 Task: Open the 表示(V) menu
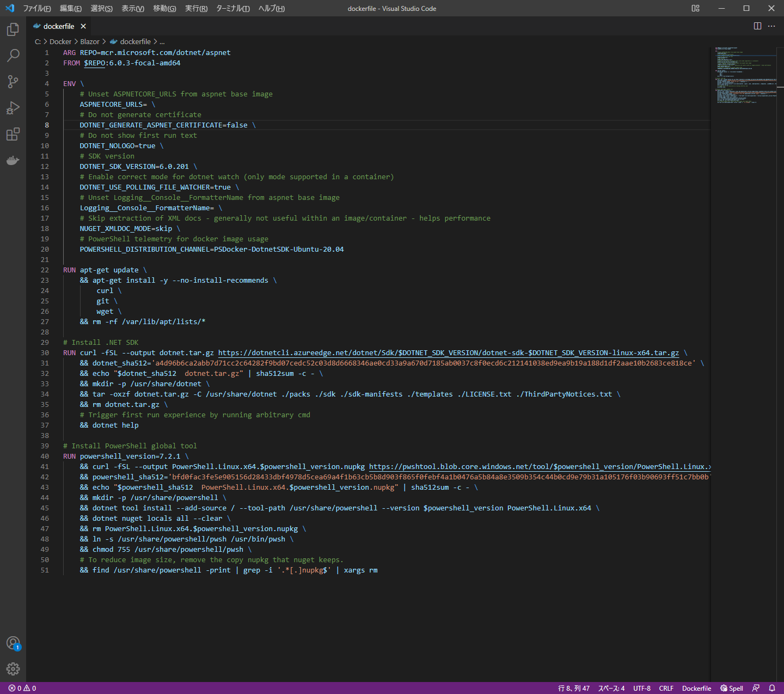tap(133, 8)
